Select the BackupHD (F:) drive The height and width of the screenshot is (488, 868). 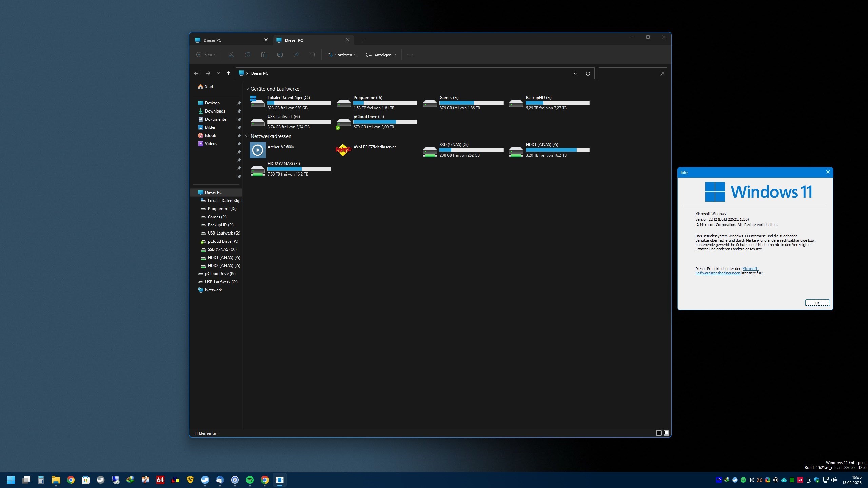(549, 103)
